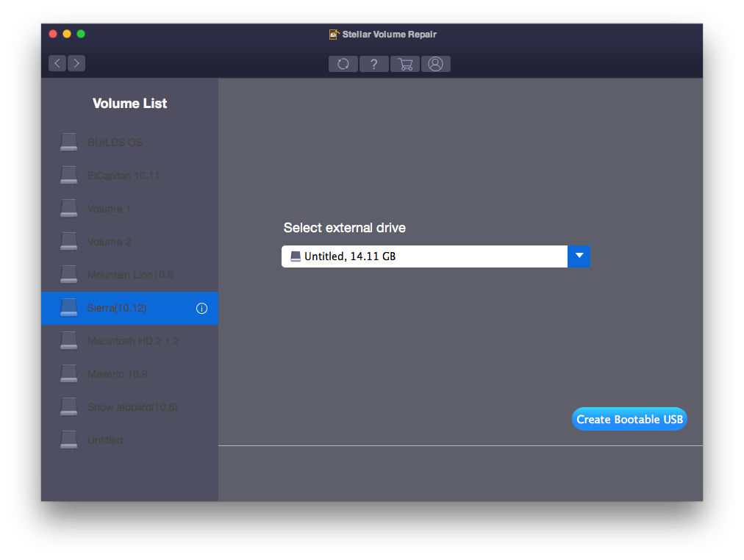Screen dimensions: 744x560
Task: Show info for Sierra(10.12) volume
Action: tap(201, 309)
